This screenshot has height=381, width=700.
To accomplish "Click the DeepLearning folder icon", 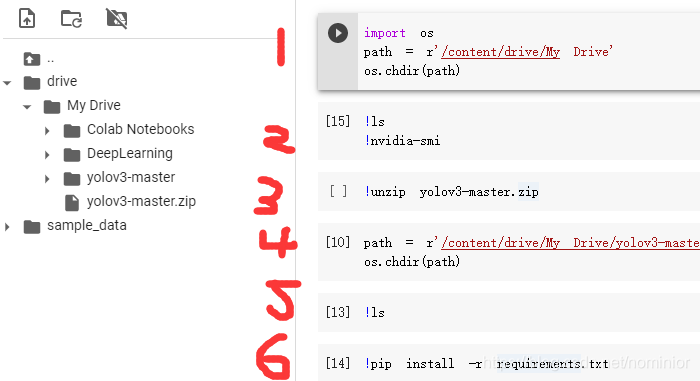I will (x=72, y=155).
